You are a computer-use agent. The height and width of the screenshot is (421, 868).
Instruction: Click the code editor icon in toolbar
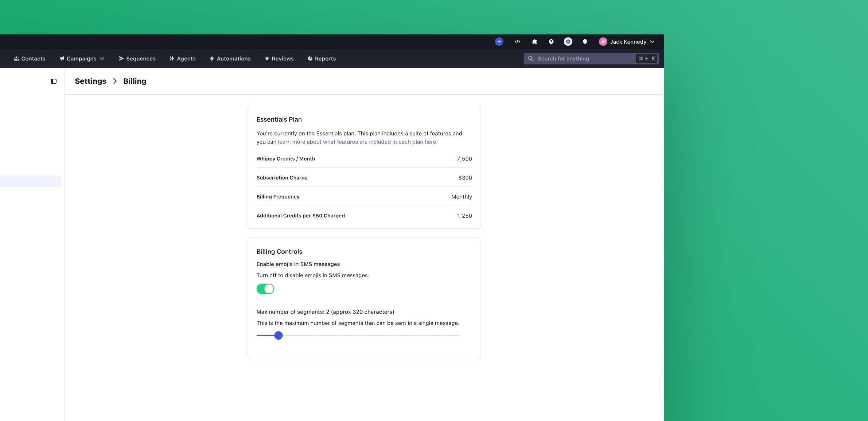click(x=517, y=41)
